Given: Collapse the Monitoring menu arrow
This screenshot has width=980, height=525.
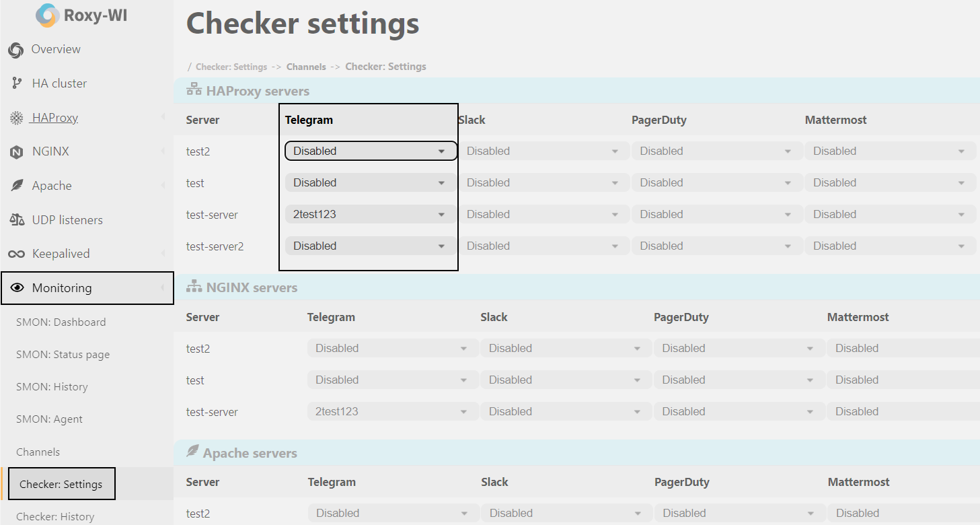Looking at the screenshot, I should pos(163,288).
